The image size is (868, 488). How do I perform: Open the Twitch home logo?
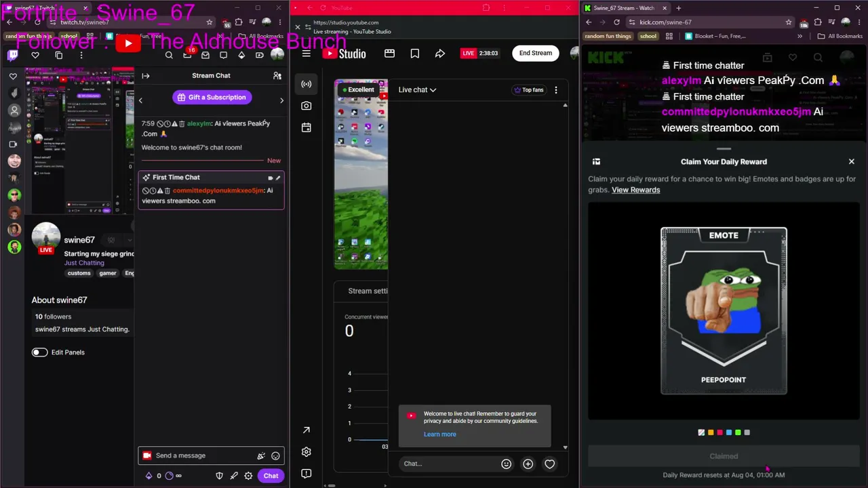(x=13, y=56)
